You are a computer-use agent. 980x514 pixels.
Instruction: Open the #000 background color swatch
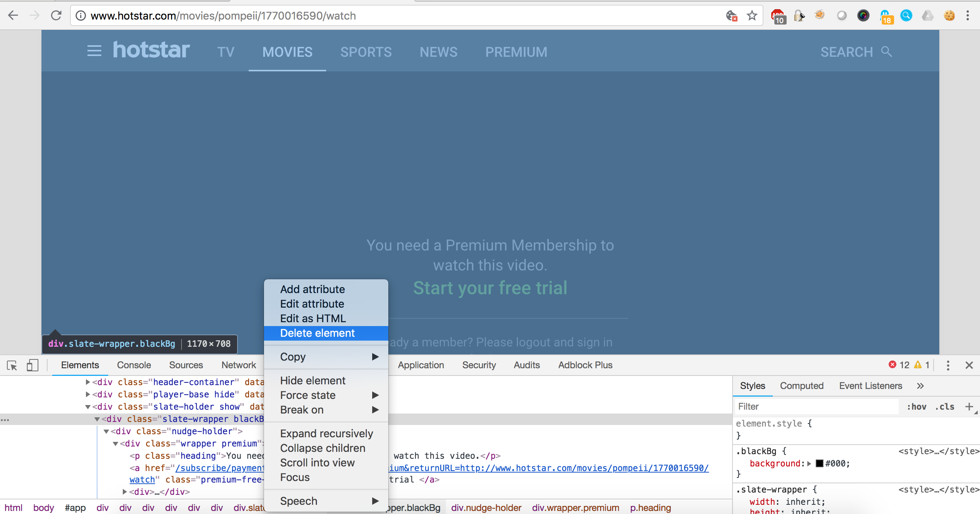pos(820,463)
